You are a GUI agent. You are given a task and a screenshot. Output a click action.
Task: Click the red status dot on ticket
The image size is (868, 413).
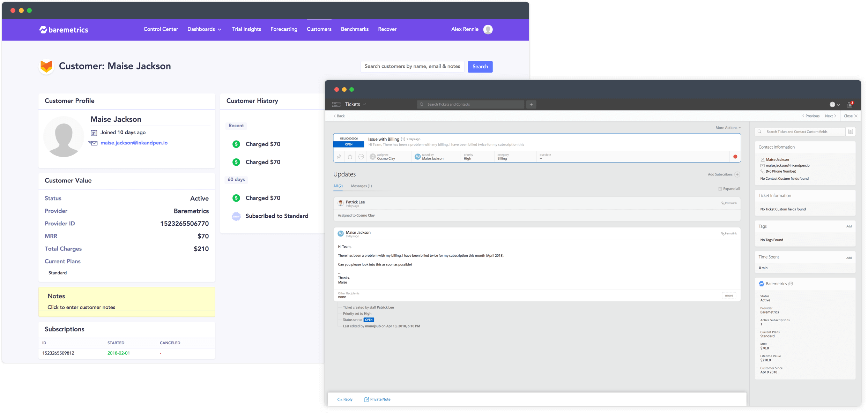tap(735, 157)
